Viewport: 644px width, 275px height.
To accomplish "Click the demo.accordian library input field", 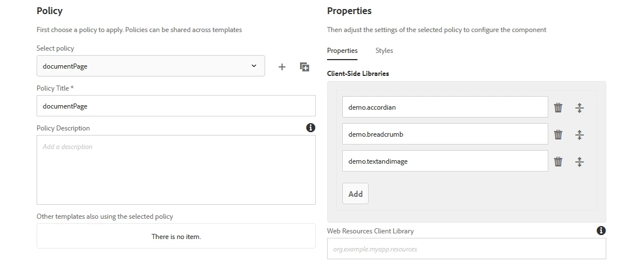I will pyautogui.click(x=445, y=107).
